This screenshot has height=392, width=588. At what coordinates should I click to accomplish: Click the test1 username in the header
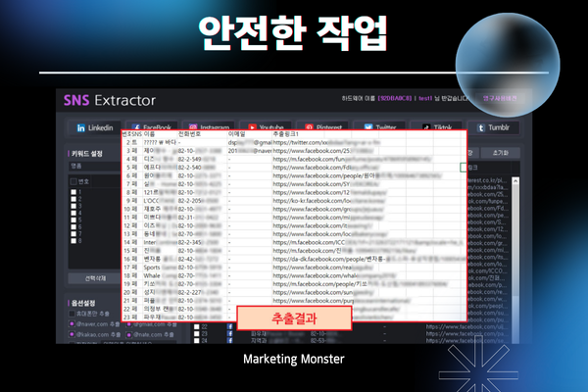click(425, 98)
